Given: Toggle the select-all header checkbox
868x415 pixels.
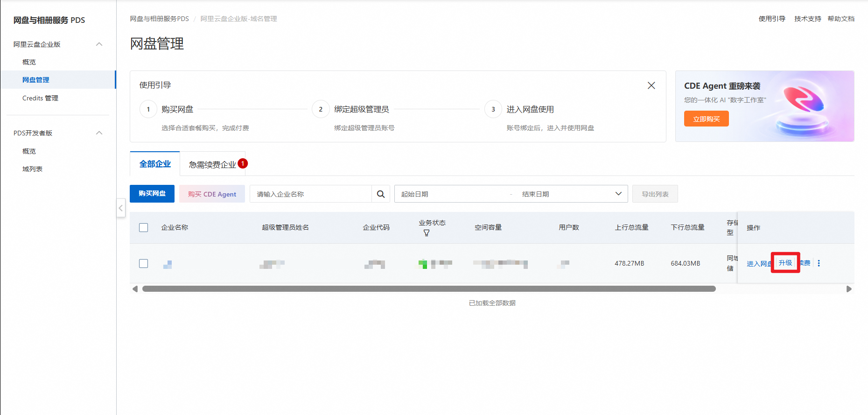Looking at the screenshot, I should 144,227.
